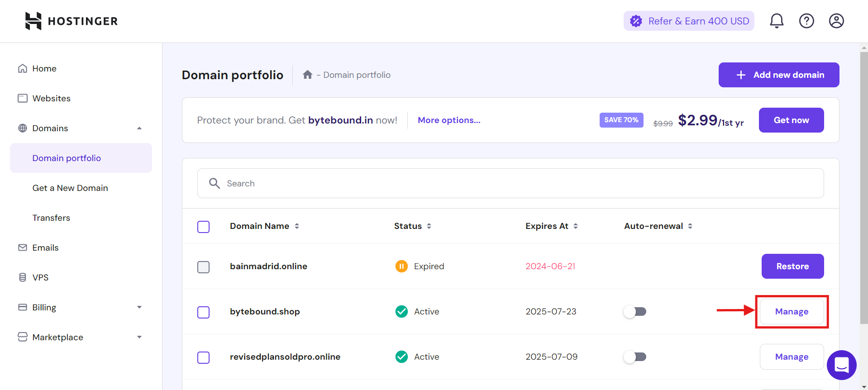Select the bainmadrid.online row checkbox
Screen dimensions: 868x390
[x=204, y=267]
